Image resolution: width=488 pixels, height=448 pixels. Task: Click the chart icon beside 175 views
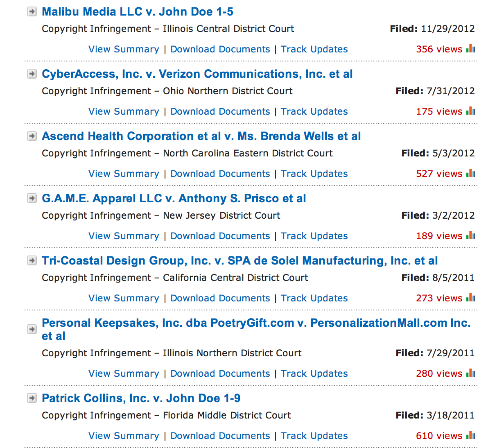(x=471, y=111)
